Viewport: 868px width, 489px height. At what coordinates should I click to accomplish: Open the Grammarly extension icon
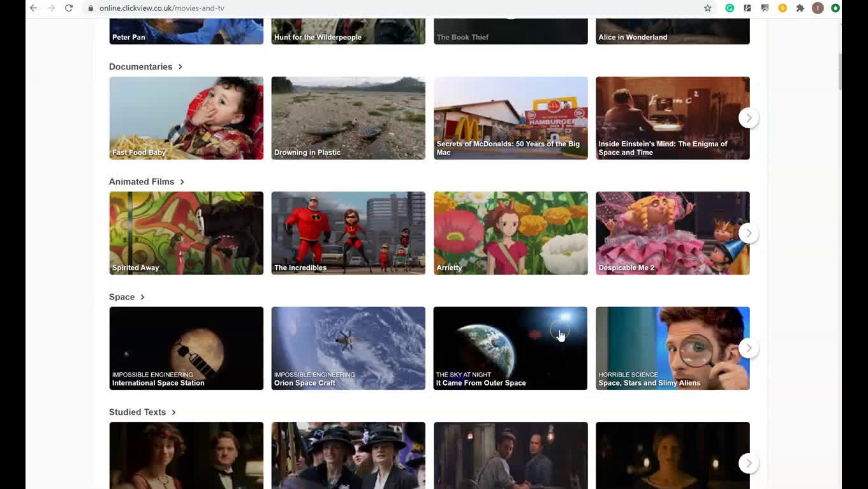pyautogui.click(x=730, y=8)
